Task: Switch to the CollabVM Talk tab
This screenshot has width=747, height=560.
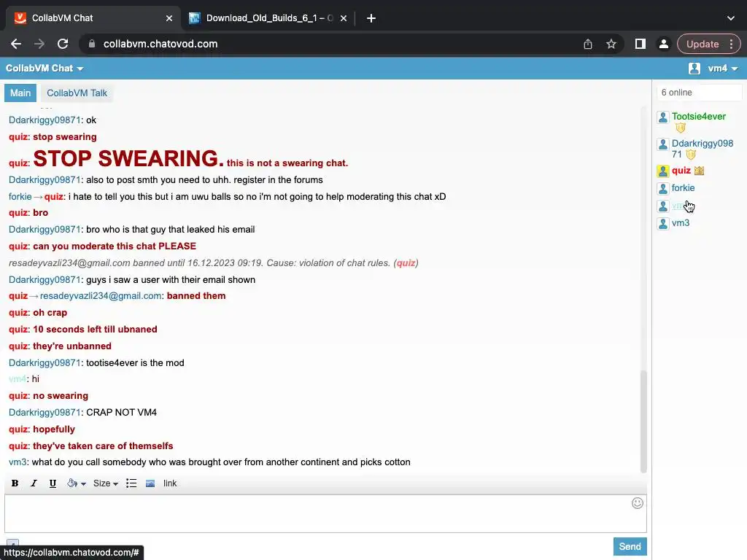Action: (x=77, y=93)
